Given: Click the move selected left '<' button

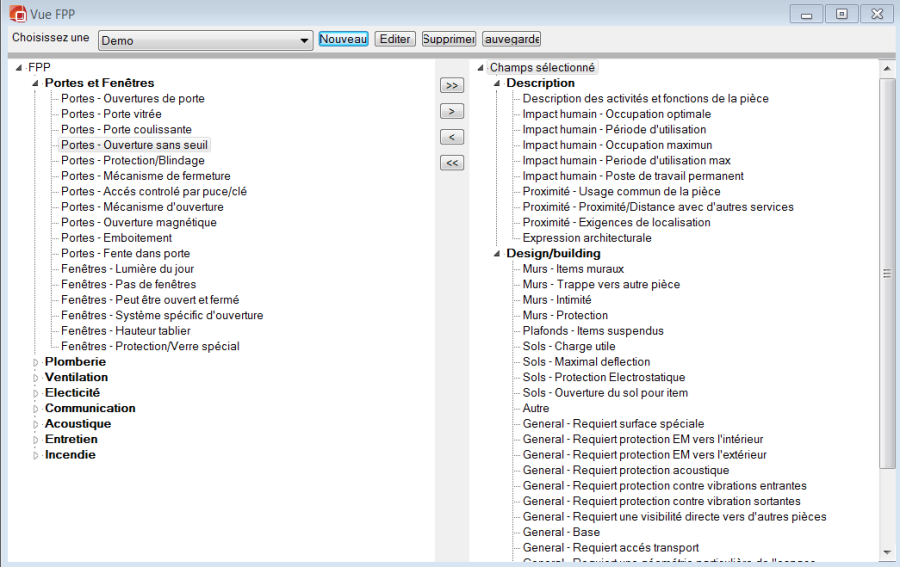Looking at the screenshot, I should pyautogui.click(x=452, y=137).
